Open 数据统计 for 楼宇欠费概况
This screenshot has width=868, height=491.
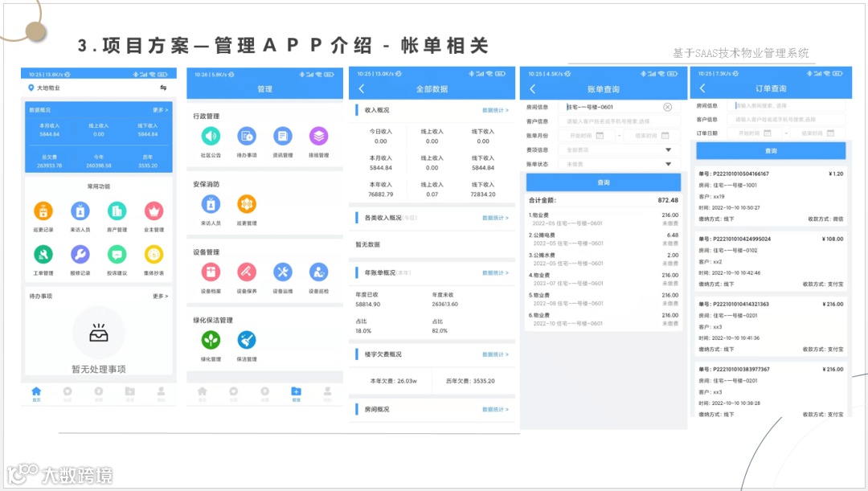click(495, 354)
